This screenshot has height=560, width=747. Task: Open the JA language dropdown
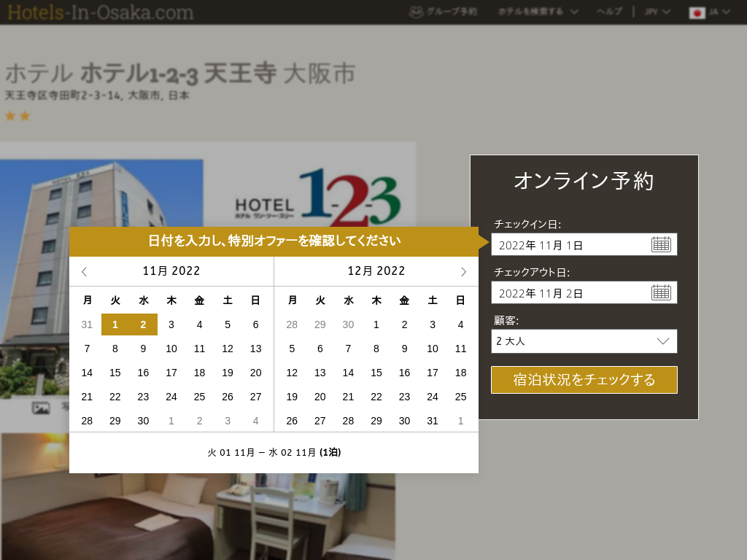click(719, 12)
